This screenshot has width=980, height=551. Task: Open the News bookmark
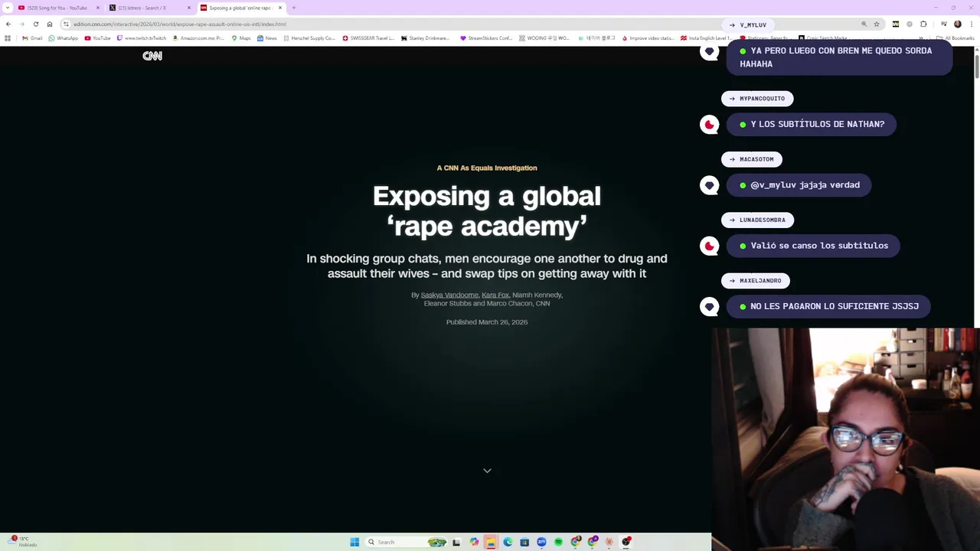pyautogui.click(x=267, y=38)
